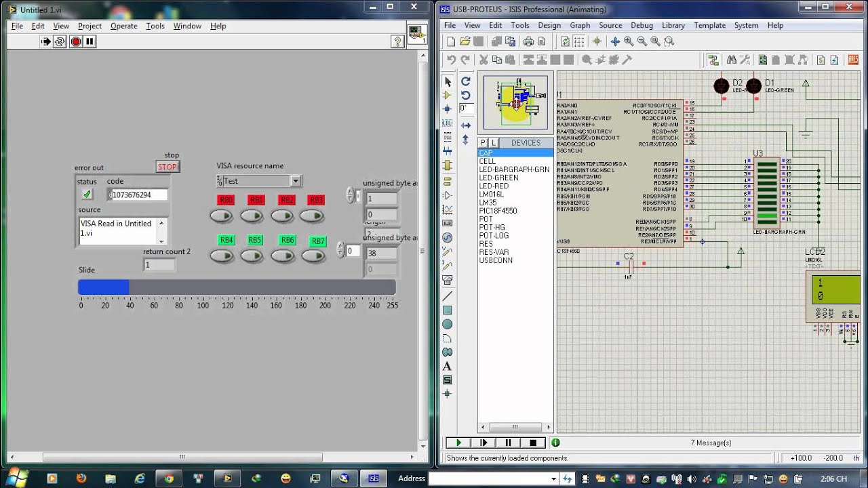
Task: Toggle the RB6 switch in LabVIEW
Action: (282, 256)
